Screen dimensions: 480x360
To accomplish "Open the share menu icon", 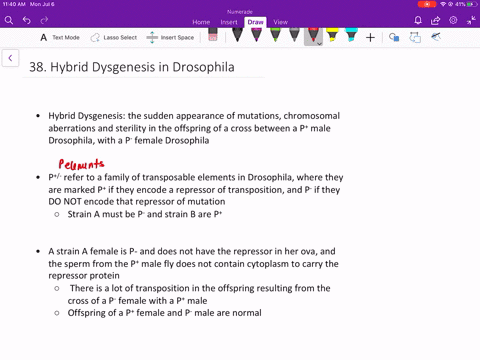I will (x=435, y=20).
